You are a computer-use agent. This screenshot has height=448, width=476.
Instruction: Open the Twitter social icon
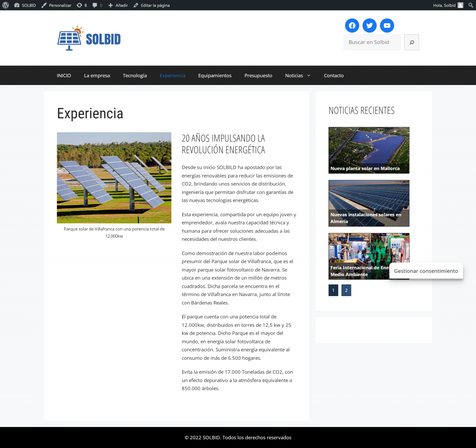click(370, 26)
